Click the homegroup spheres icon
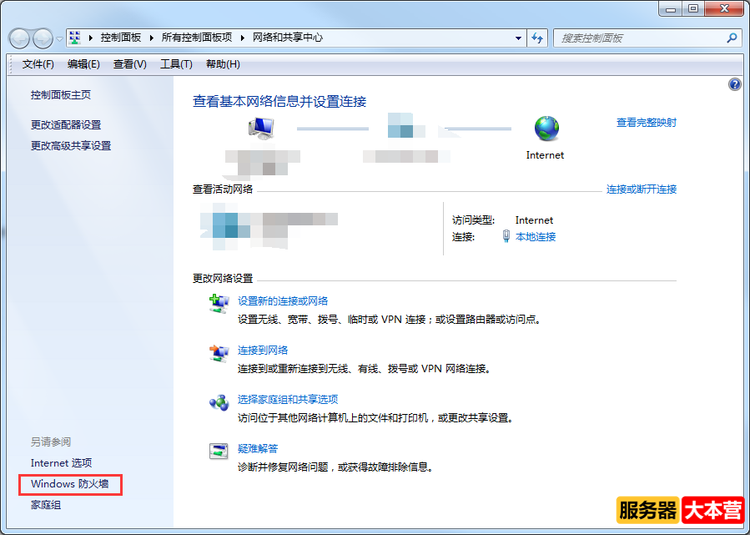 219,403
